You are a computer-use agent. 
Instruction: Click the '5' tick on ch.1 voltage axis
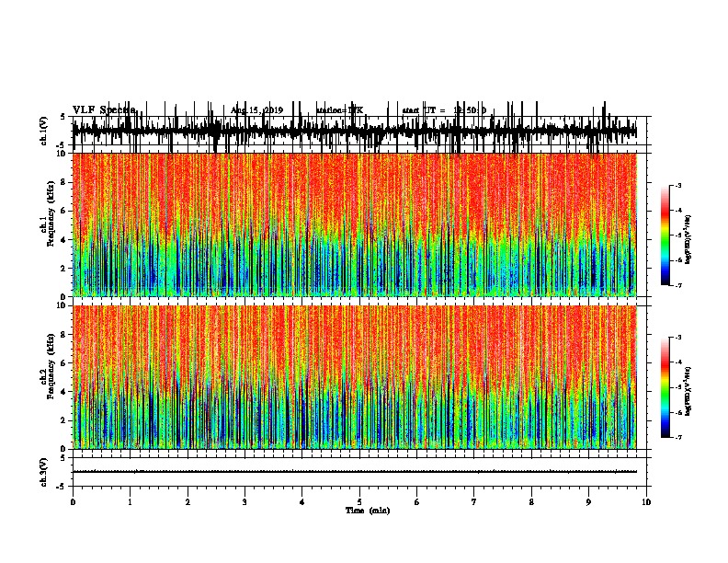(x=63, y=117)
